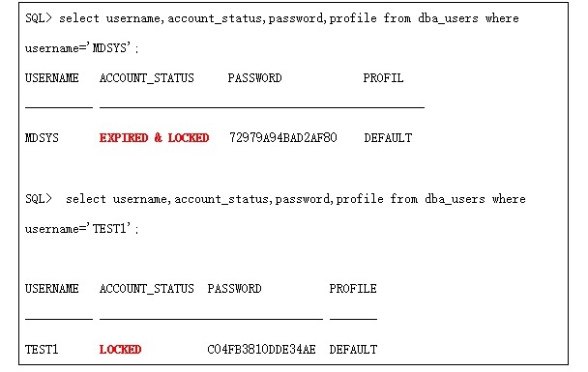This screenshot has width=588, height=372.
Task: Select the password hash 72979A94BAD2AF80
Action: click(283, 138)
